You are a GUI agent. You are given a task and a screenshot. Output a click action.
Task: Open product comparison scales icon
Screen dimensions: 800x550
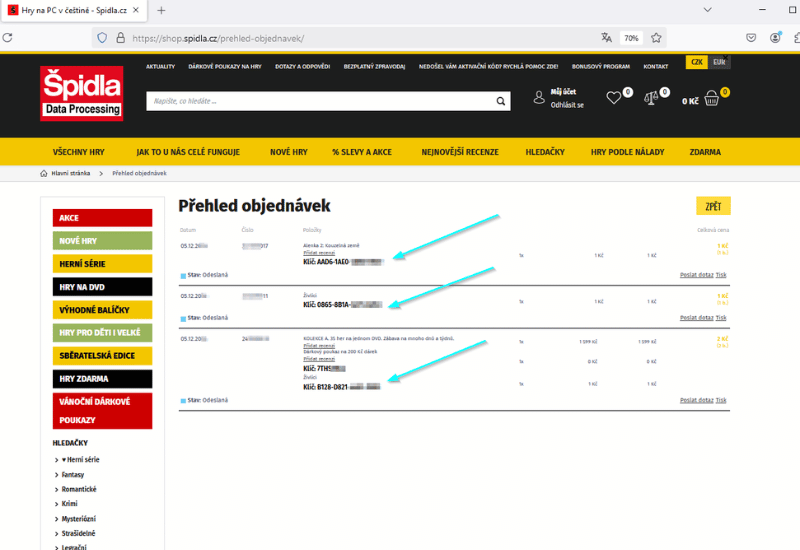pyautogui.click(x=651, y=97)
